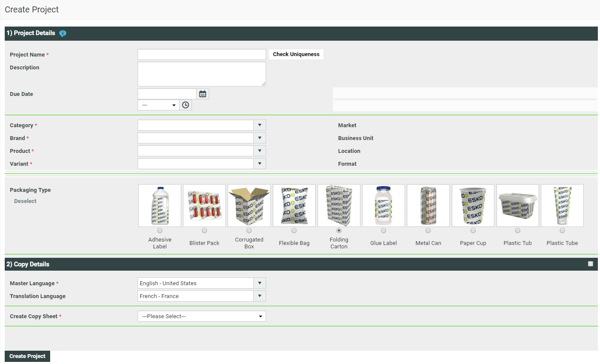This screenshot has height=364, width=600.
Task: Select the Glue Label radio button
Action: coord(384,230)
